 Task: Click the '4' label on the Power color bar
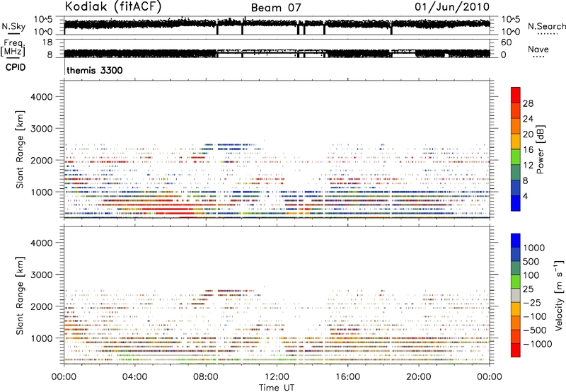click(525, 196)
